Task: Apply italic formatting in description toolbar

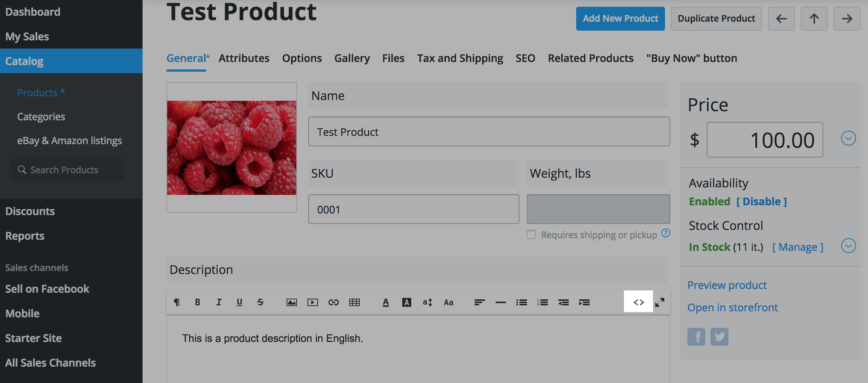Action: pos(219,302)
